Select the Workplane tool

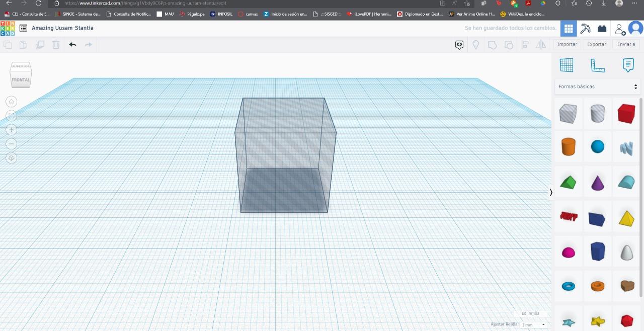point(567,65)
